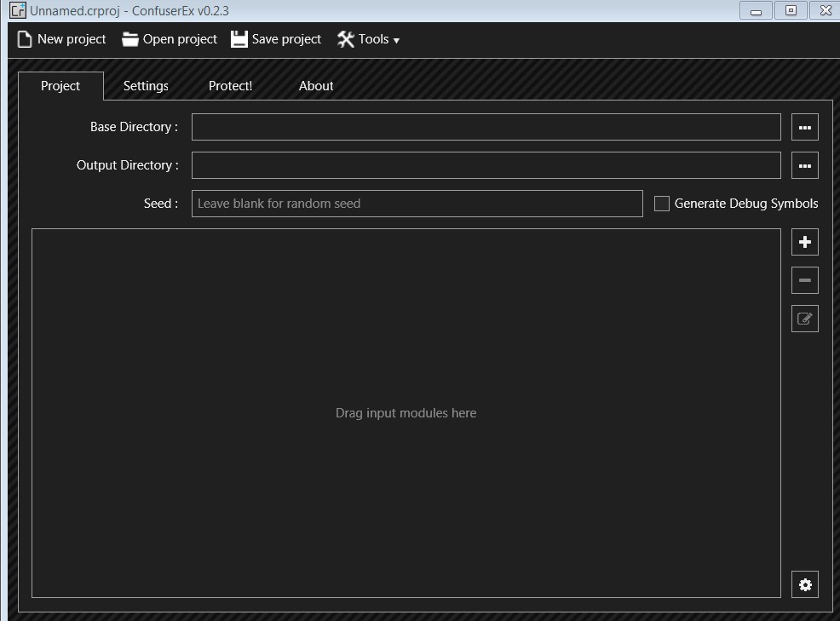Click the New project button

(x=61, y=39)
